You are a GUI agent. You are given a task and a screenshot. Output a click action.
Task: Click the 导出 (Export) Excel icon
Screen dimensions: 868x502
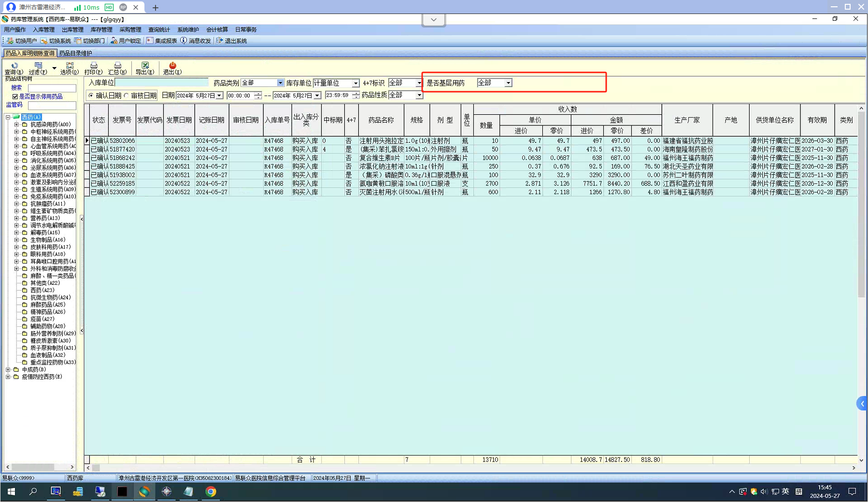pos(145,68)
